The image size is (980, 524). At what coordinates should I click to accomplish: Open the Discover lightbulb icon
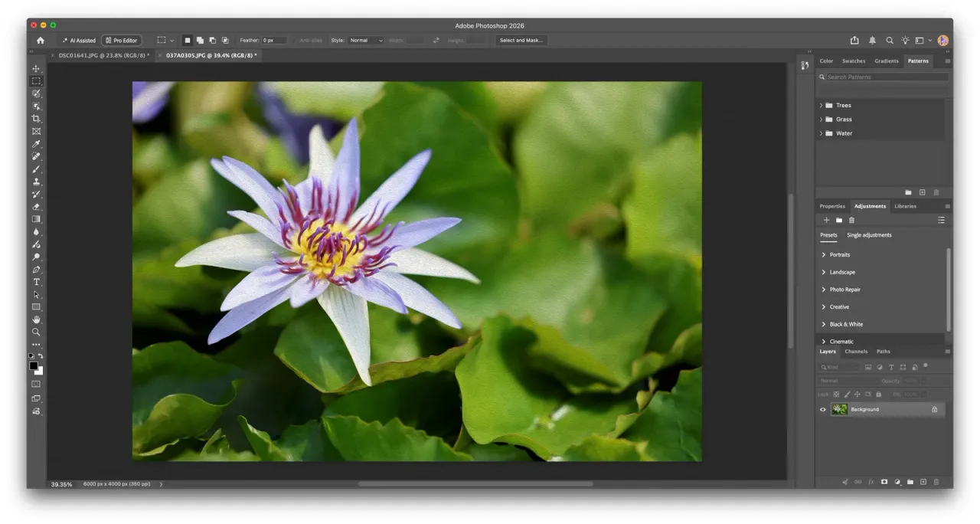[905, 41]
